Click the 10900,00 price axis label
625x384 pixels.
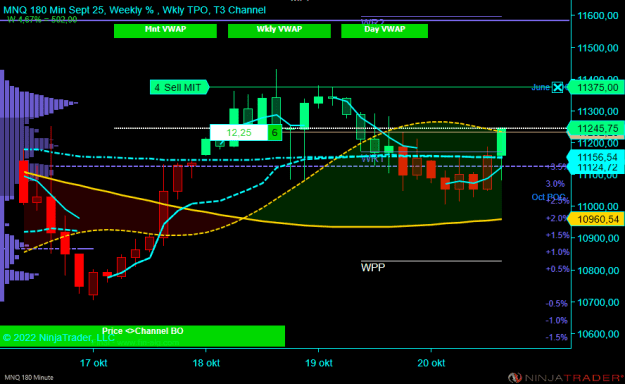598,238
